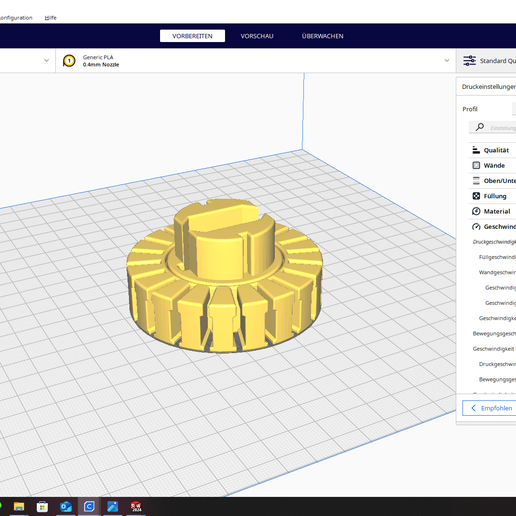Screen dimensions: 516x516
Task: Select the Füllgeschwindigkeit setting row
Action: pyautogui.click(x=497, y=257)
